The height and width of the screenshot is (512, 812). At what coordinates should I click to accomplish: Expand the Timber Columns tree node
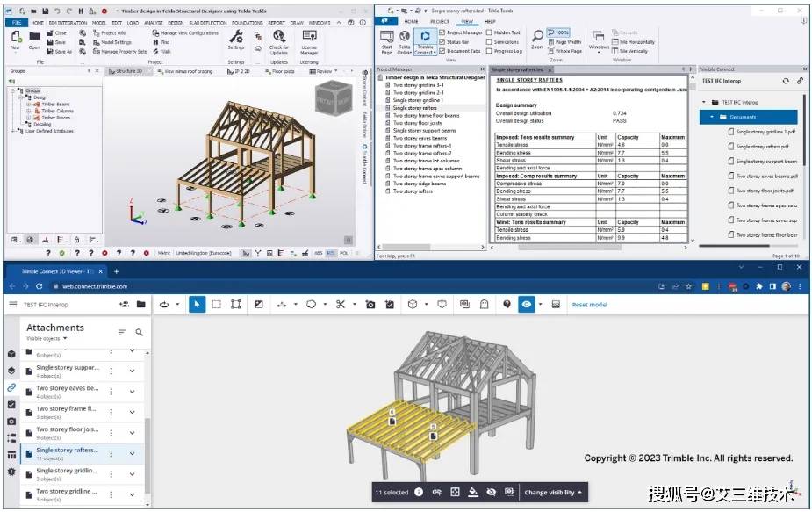point(29,111)
